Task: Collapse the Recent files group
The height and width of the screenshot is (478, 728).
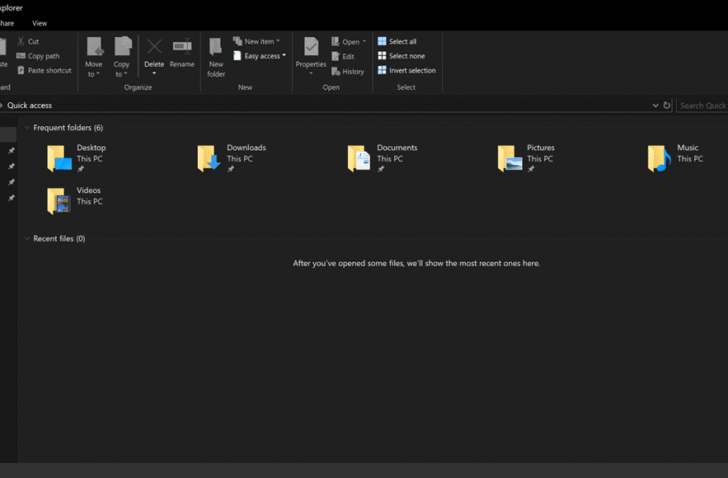Action: [x=27, y=238]
